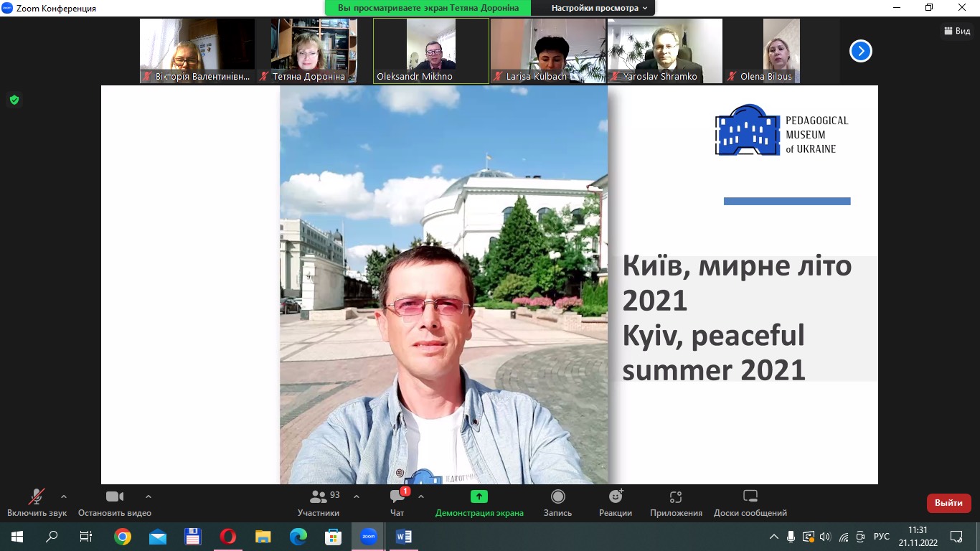This screenshot has width=980, height=551.
Task: Unmute the microphone
Action: click(x=37, y=496)
